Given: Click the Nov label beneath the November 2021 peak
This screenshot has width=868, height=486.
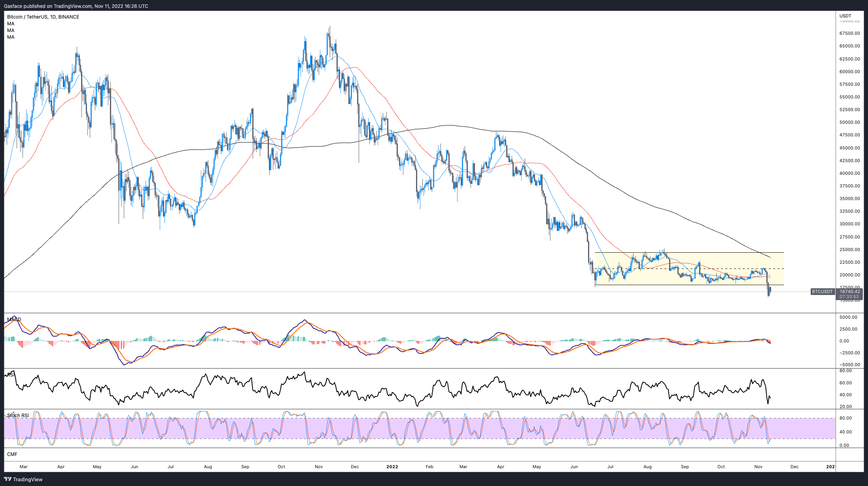Looking at the screenshot, I should [319, 467].
